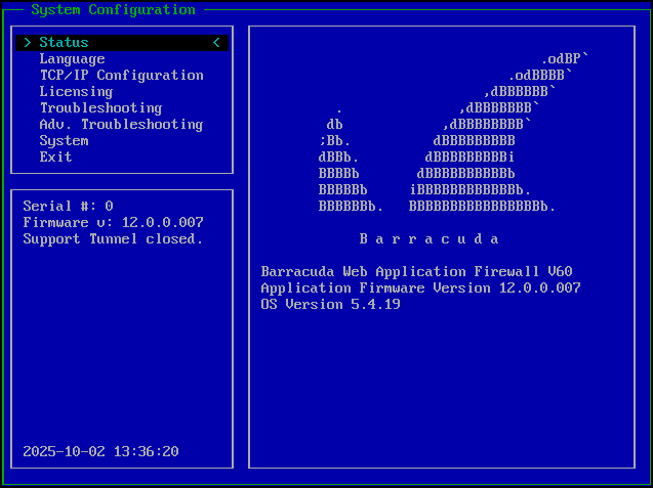Click the OS Version 5.4.19 line
The width and height of the screenshot is (653, 488).
coord(330,304)
